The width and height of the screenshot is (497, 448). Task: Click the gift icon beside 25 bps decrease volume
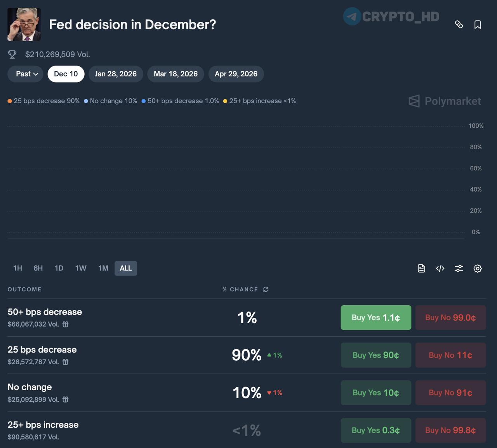(65, 362)
